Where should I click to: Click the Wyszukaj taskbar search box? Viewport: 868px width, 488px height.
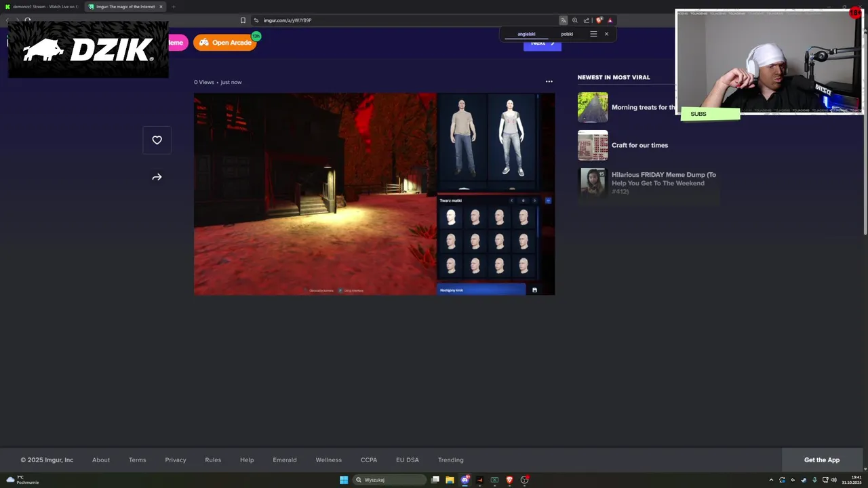pyautogui.click(x=389, y=480)
